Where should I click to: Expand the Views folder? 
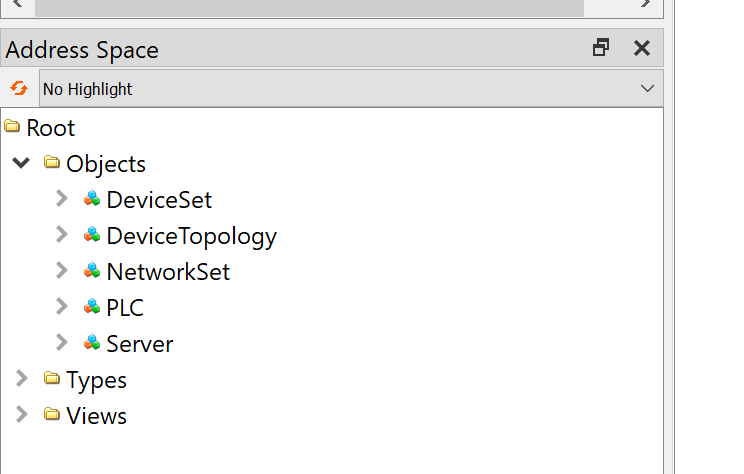[x=22, y=415]
